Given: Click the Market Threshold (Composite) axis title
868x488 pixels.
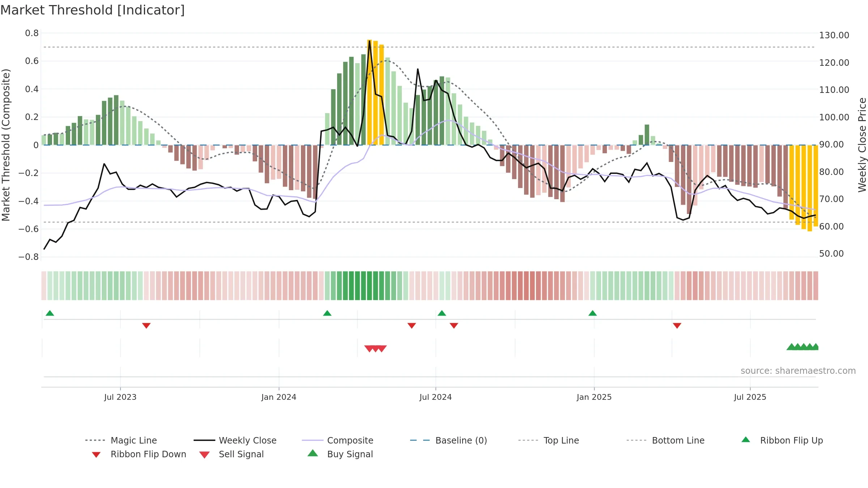Looking at the screenshot, I should [6, 145].
